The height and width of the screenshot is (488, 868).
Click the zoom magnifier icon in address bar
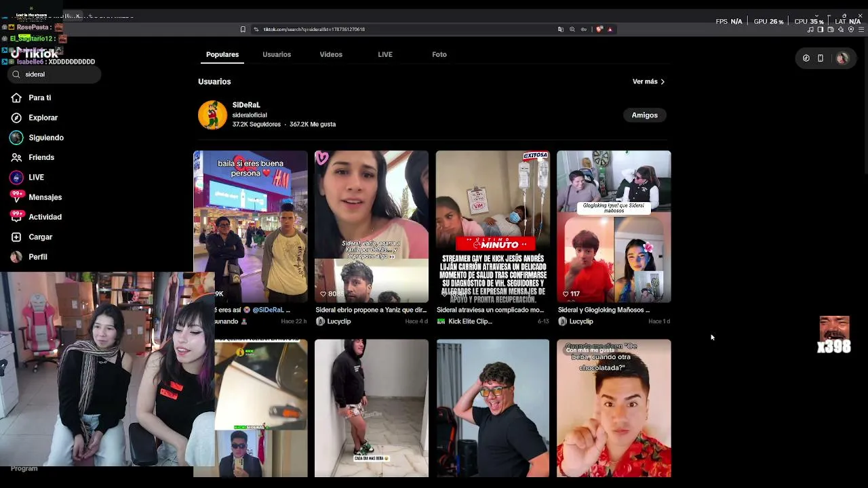tap(572, 29)
